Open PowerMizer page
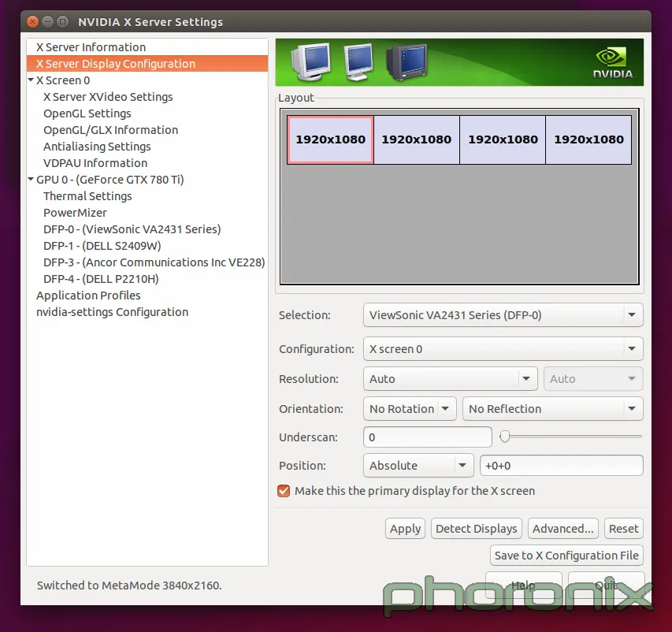 click(75, 213)
